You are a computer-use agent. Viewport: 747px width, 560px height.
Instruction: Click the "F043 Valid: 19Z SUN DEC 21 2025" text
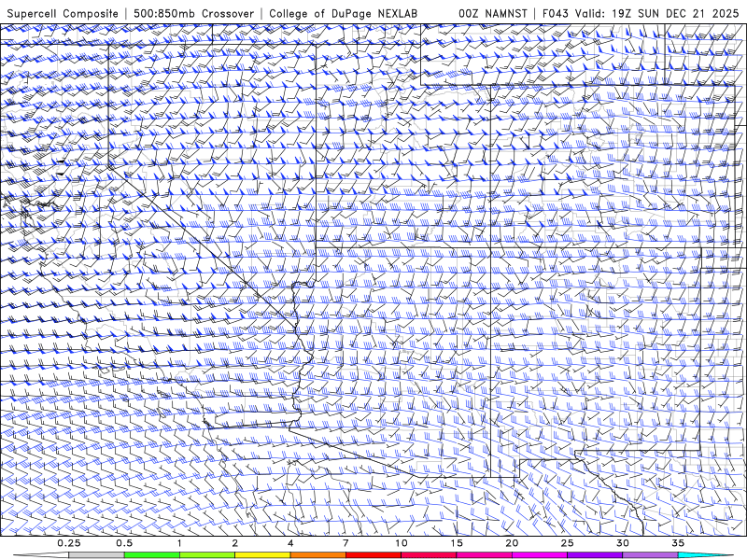coord(641,13)
